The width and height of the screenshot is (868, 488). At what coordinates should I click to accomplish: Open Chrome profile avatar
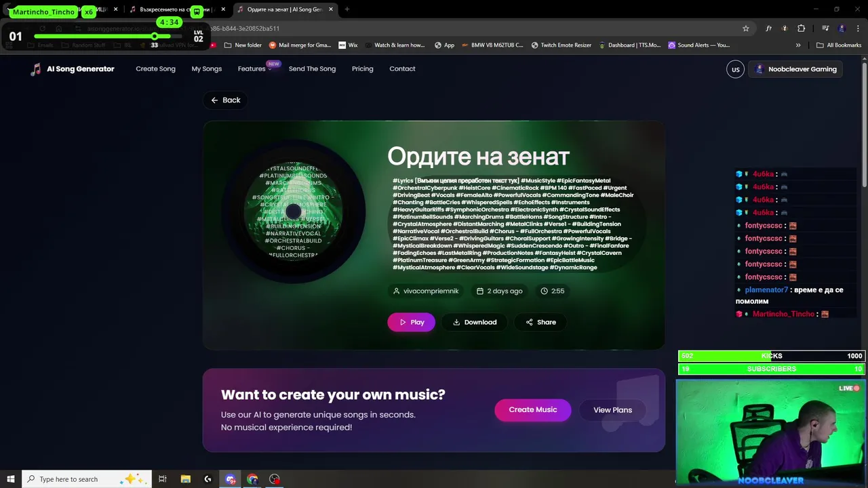coord(842,28)
